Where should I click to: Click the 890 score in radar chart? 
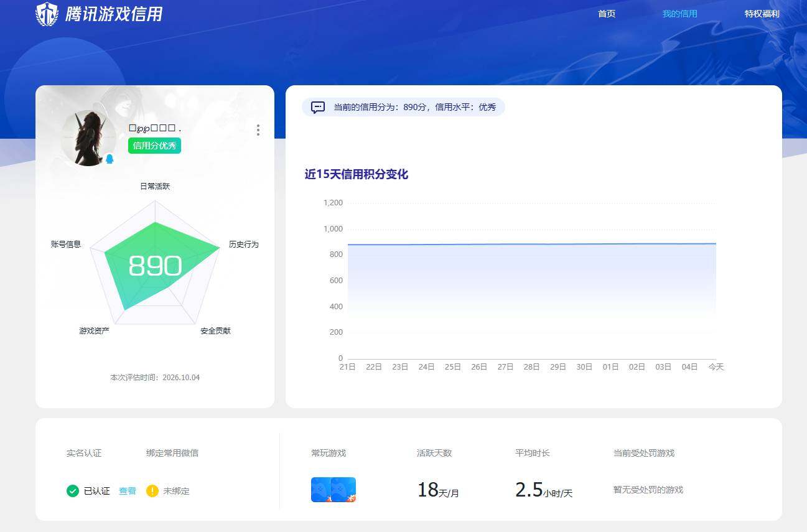tap(155, 266)
